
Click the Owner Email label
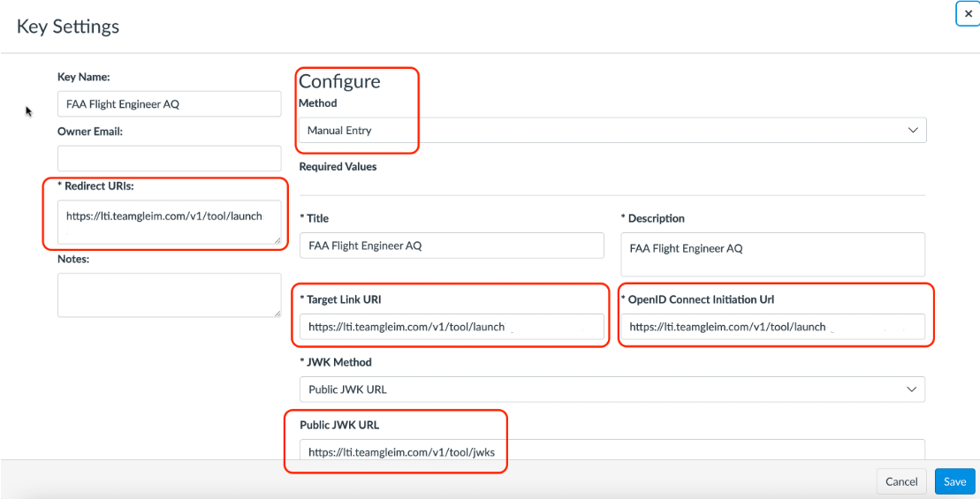90,132
